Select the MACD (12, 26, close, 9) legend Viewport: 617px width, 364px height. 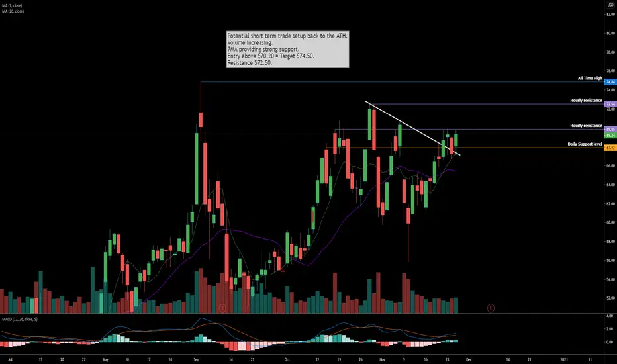pos(20,319)
